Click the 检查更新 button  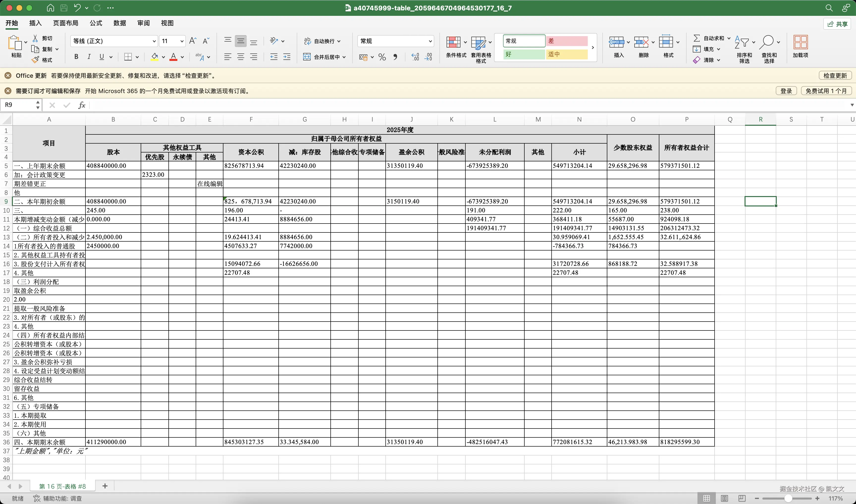[835, 76]
